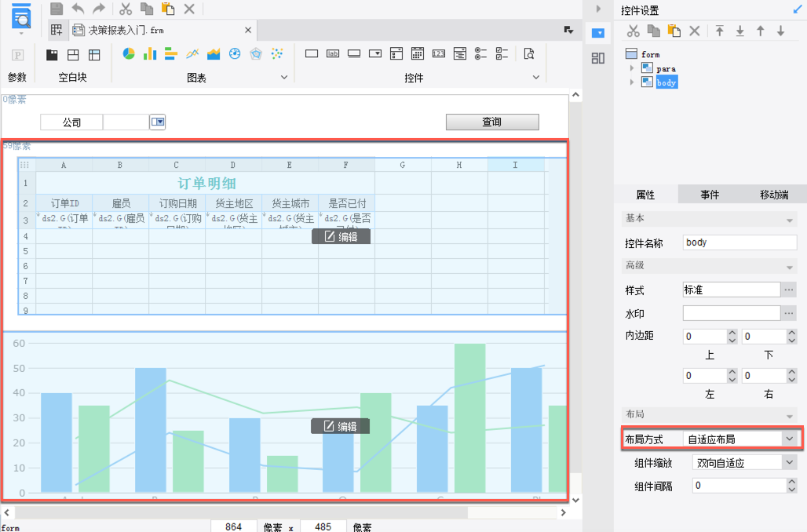The image size is (807, 532).
Task: Click the 查询 query button
Action: pos(492,122)
